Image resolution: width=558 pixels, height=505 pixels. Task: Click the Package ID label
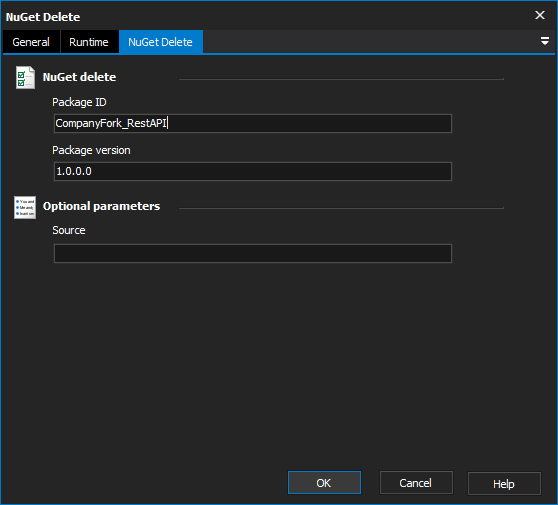pyautogui.click(x=79, y=102)
